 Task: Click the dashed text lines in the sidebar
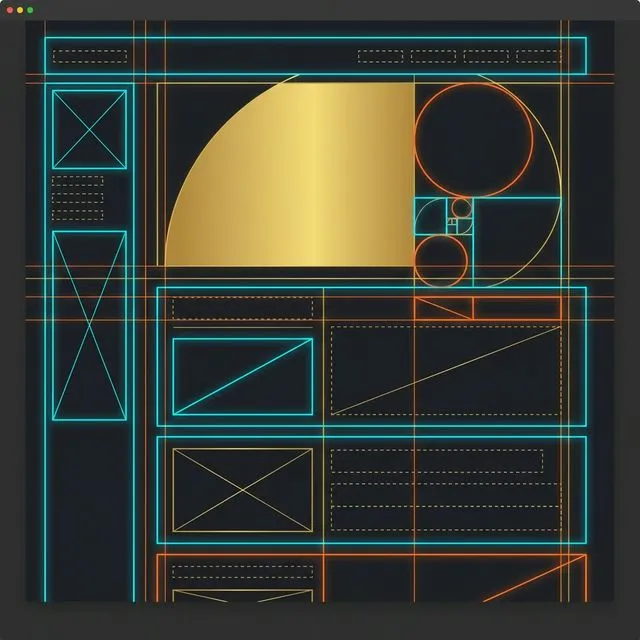click(x=77, y=198)
